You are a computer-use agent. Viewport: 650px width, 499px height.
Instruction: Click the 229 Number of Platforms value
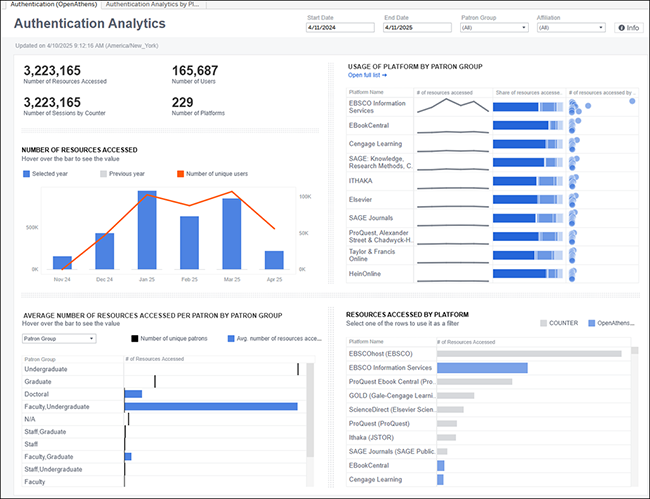pyautogui.click(x=182, y=102)
